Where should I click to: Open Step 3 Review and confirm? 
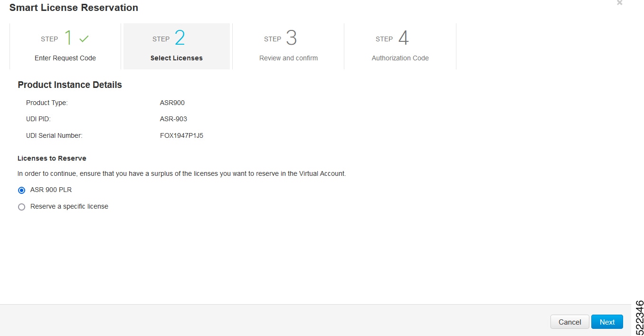[x=288, y=46]
